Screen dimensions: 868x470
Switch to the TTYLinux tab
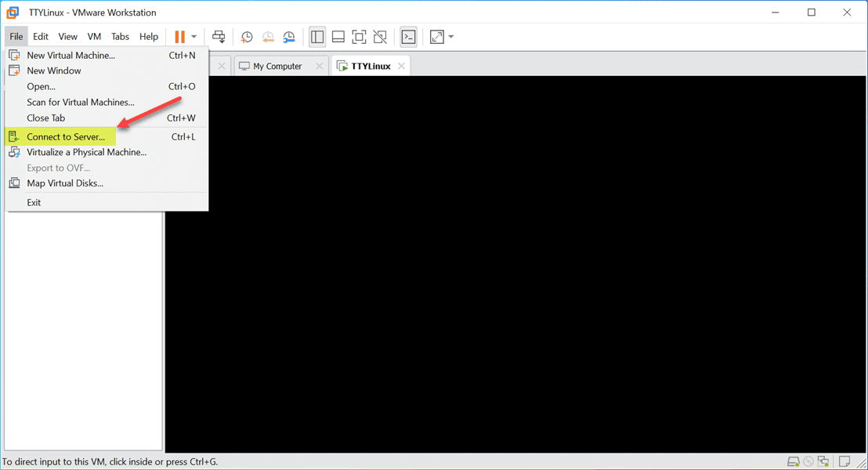(371, 67)
